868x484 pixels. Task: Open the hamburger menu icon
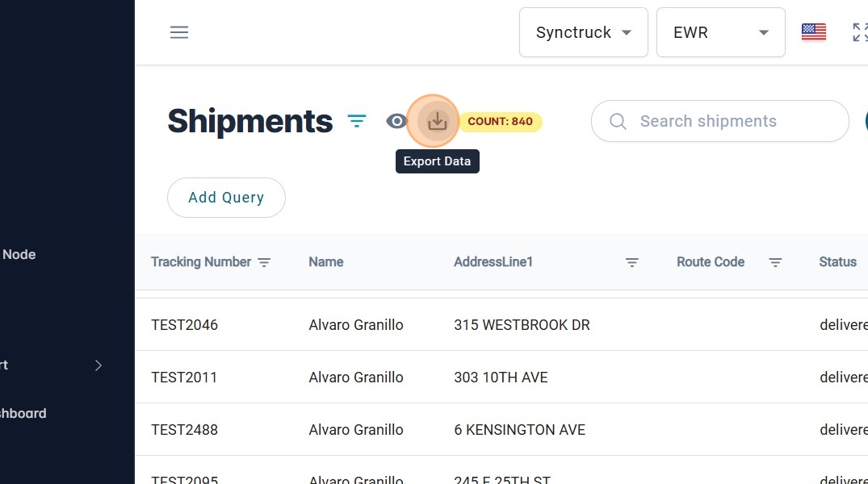click(x=179, y=32)
